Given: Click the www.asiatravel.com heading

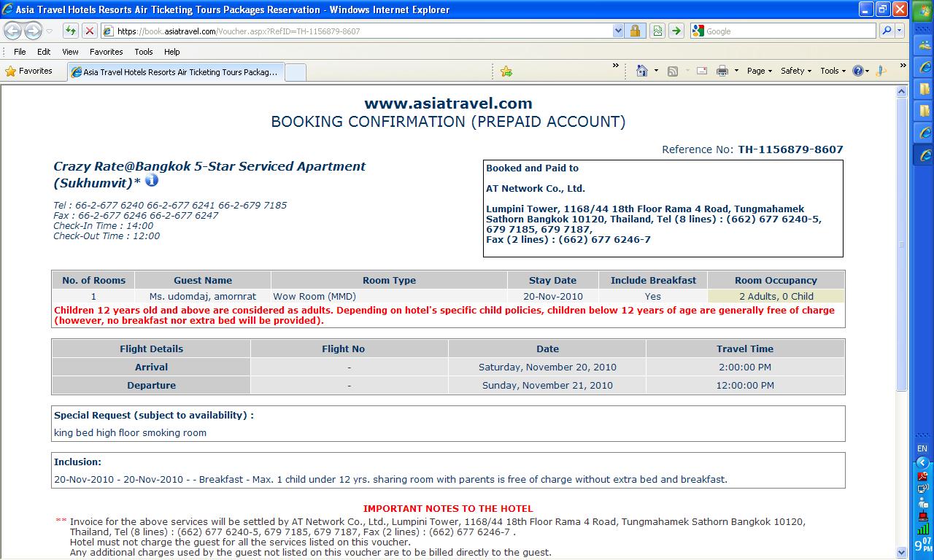Looking at the screenshot, I should click(448, 104).
